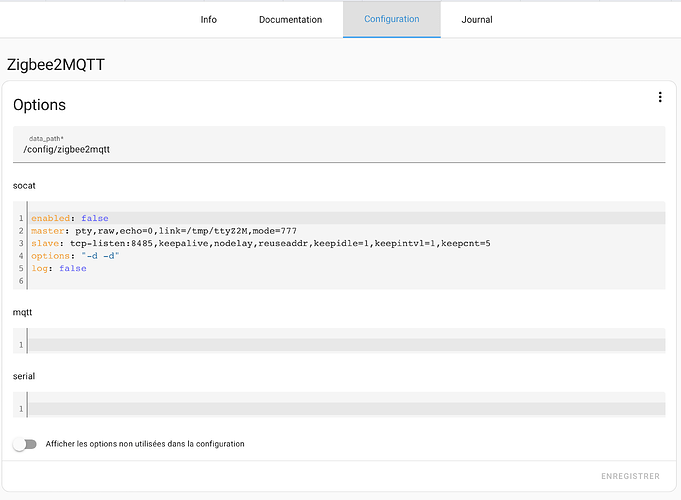Screen dimensions: 681x500
Task: Click line number 1 in mqtt editor gutter
Action: point(21,345)
